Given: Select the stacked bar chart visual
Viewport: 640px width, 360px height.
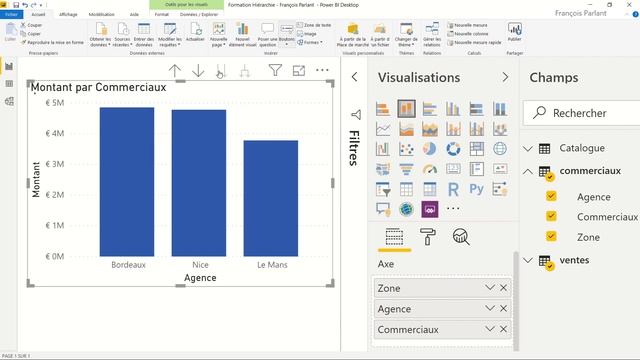Looking at the screenshot, I should coord(383,109).
